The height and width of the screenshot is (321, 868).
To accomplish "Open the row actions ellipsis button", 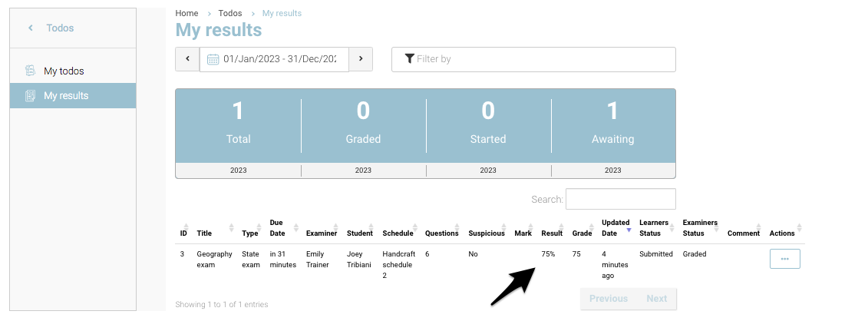I will tap(784, 259).
